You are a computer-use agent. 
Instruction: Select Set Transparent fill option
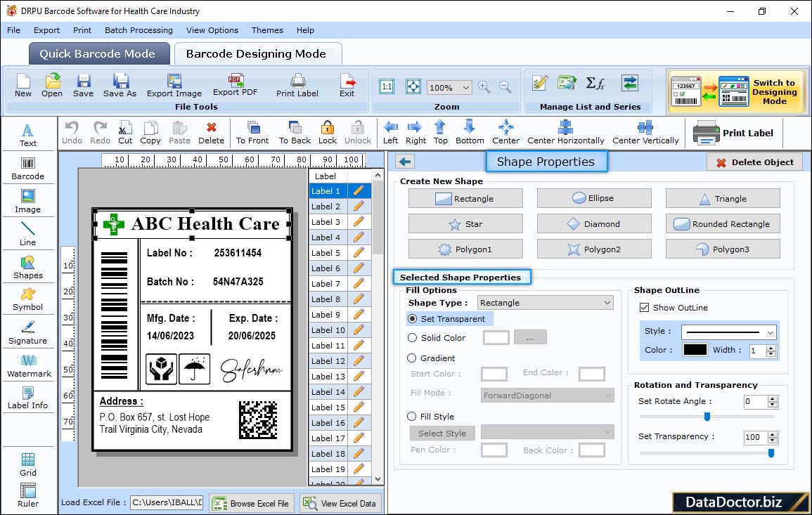(412, 319)
